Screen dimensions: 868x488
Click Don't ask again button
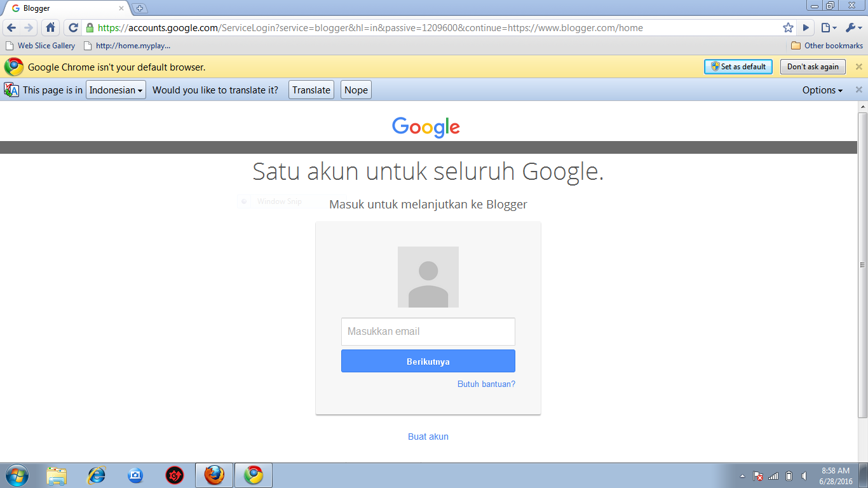(x=813, y=67)
